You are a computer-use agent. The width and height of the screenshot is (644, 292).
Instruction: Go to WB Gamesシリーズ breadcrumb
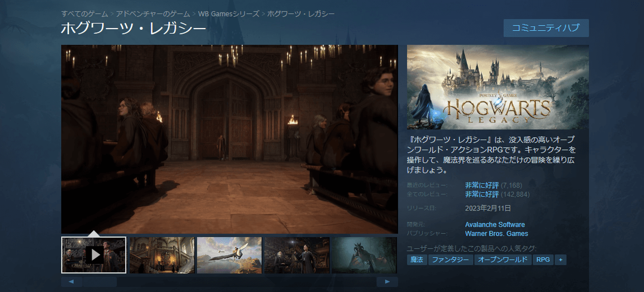(228, 14)
